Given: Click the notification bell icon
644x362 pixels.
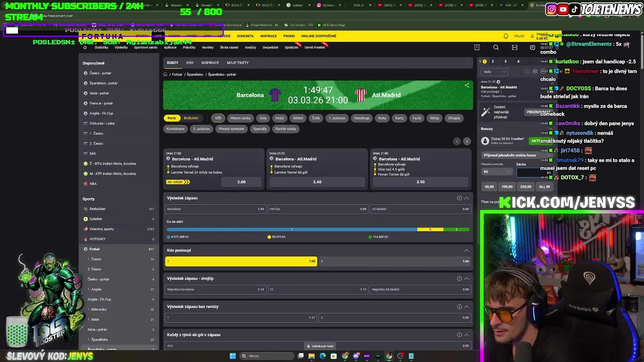Looking at the screenshot, I should tap(506, 36).
